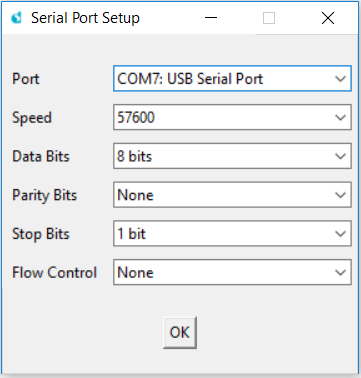
Task: Click the app icon in the title bar
Action: pos(16,18)
